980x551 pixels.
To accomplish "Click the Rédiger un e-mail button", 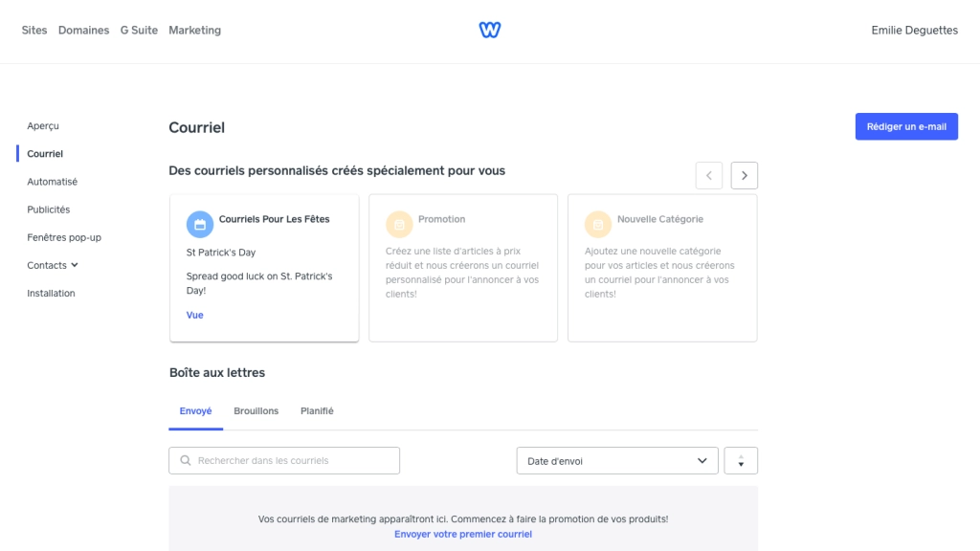I will click(x=906, y=126).
